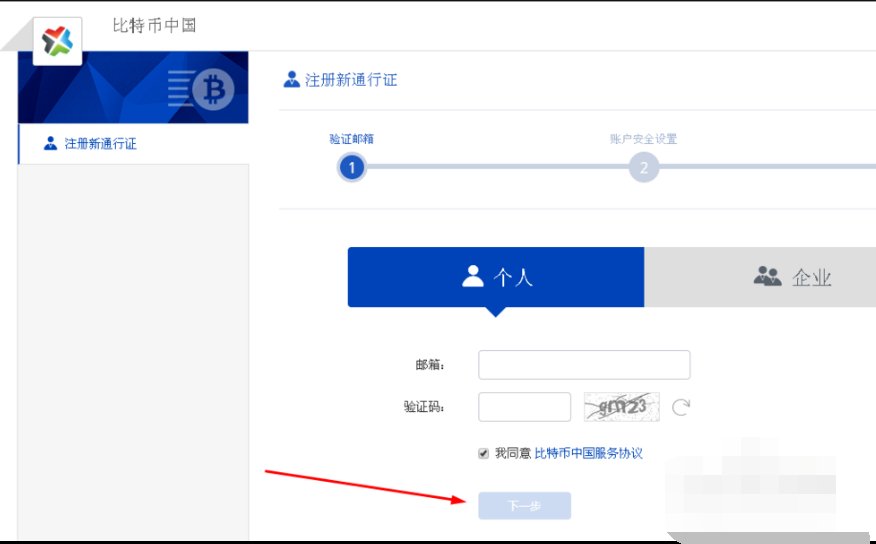Switch to the 企业 account tab
This screenshot has width=876, height=544.
pos(760,277)
